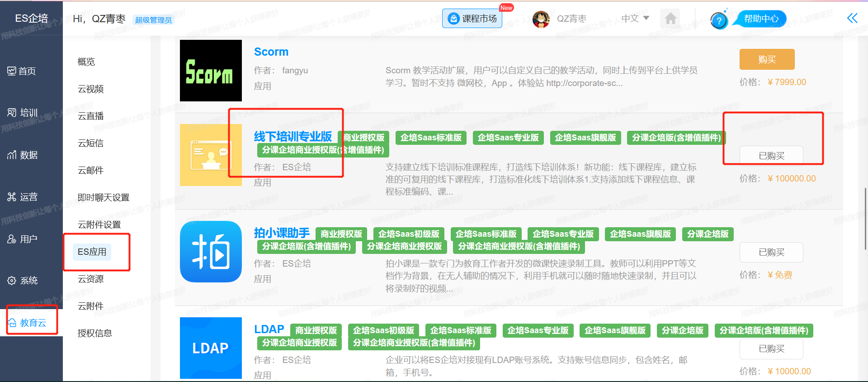Click the ¥免费 price of 拍小课助手

780,275
